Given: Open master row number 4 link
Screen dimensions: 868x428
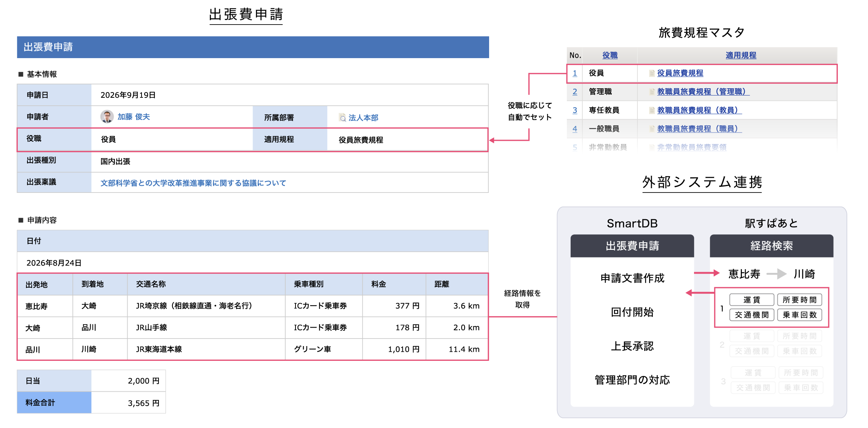Looking at the screenshot, I should [x=575, y=129].
